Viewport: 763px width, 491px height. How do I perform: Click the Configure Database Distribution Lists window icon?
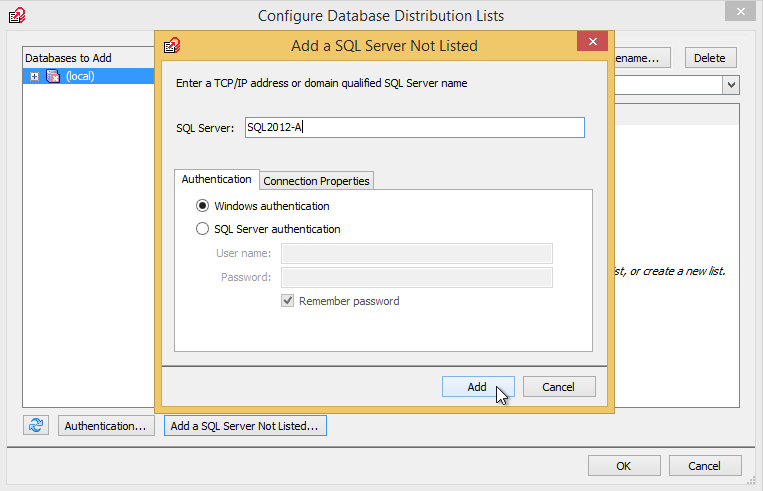click(16, 15)
